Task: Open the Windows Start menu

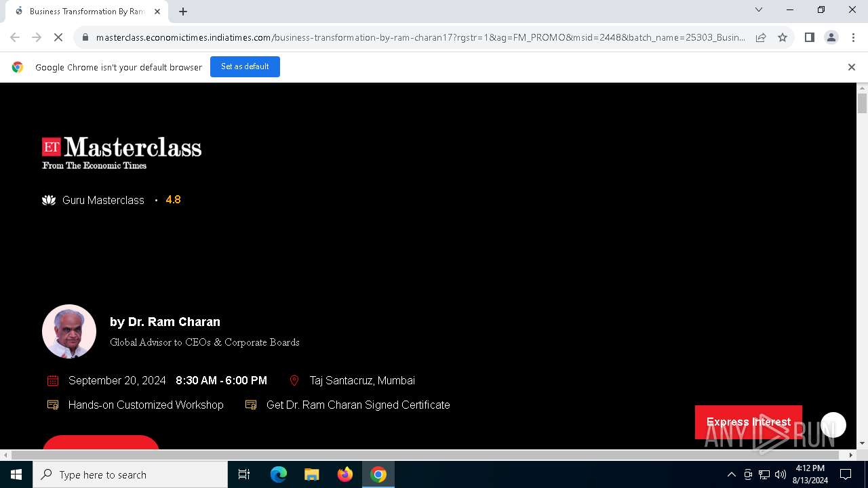Action: [x=16, y=474]
